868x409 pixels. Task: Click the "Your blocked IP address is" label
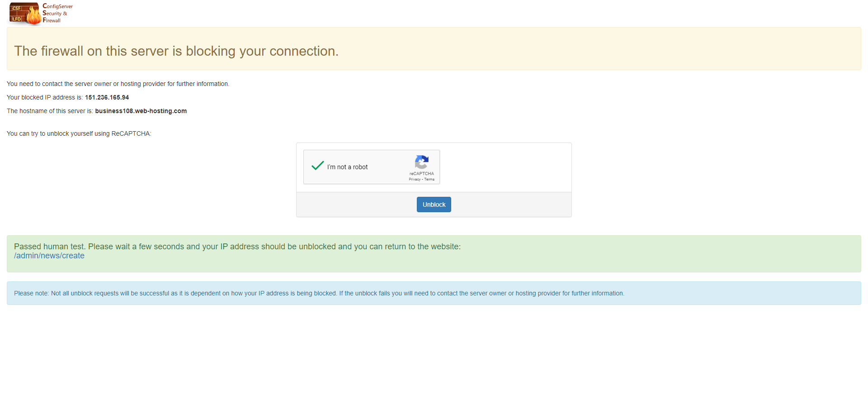point(45,97)
